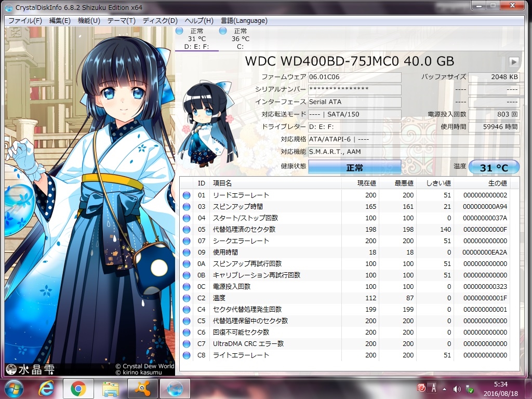The width and height of the screenshot is (532, 399).
Task: Click the status orb for セクタ代替処理発生回数
Action: [x=187, y=310]
